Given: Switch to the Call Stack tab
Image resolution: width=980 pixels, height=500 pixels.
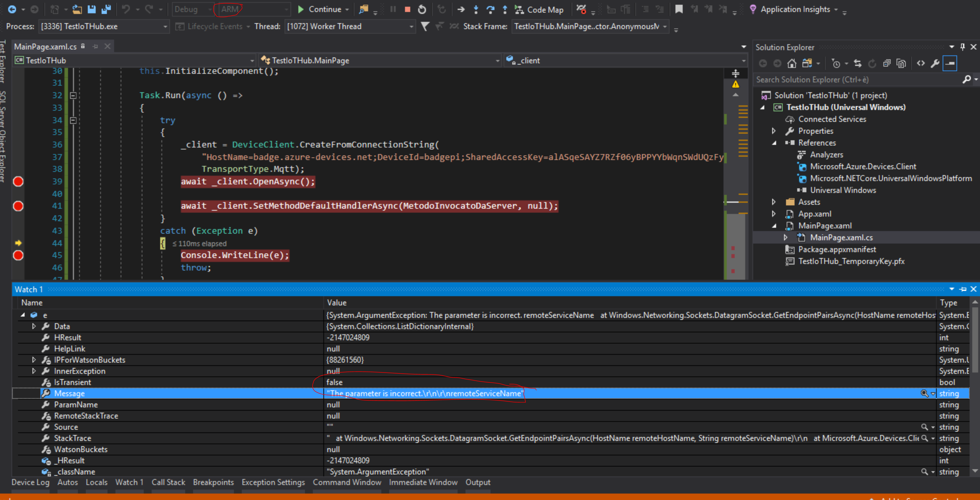Looking at the screenshot, I should point(168,482).
